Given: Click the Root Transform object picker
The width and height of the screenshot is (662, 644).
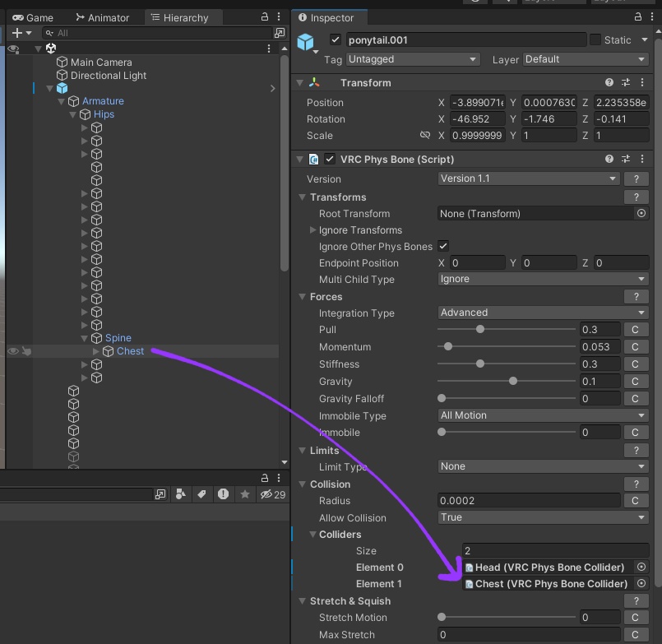Looking at the screenshot, I should (x=641, y=213).
